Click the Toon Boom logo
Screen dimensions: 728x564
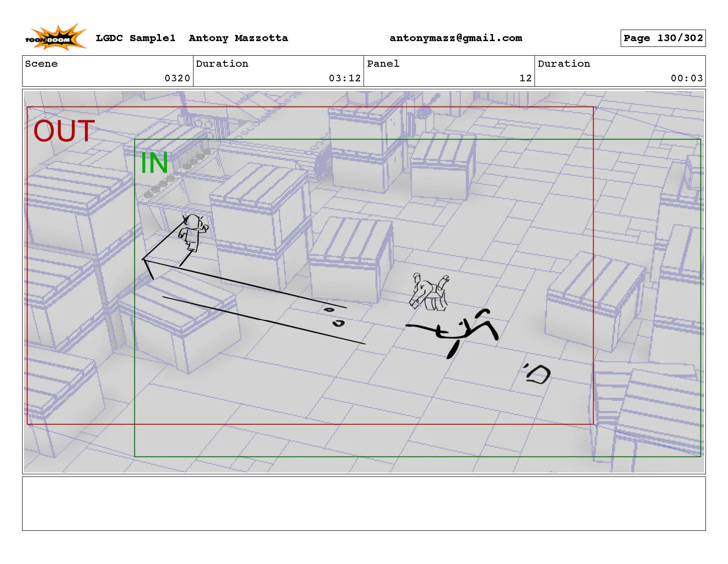(x=55, y=37)
